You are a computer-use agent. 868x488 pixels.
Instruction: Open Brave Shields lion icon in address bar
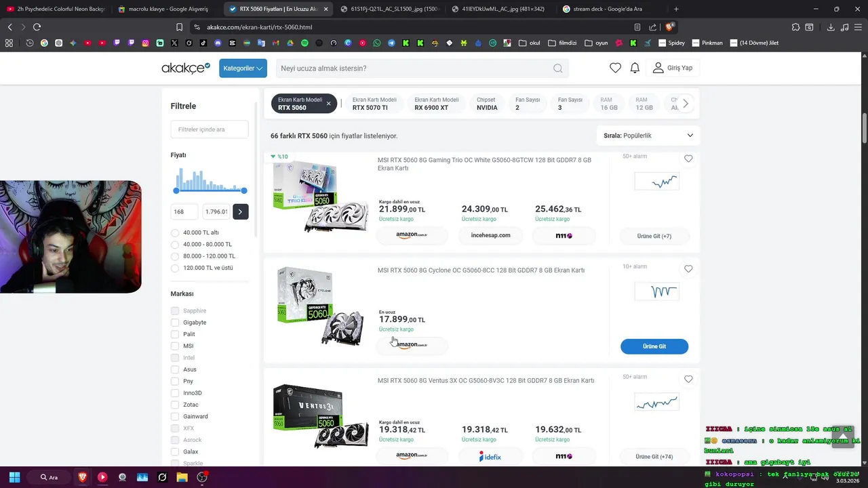[669, 27]
